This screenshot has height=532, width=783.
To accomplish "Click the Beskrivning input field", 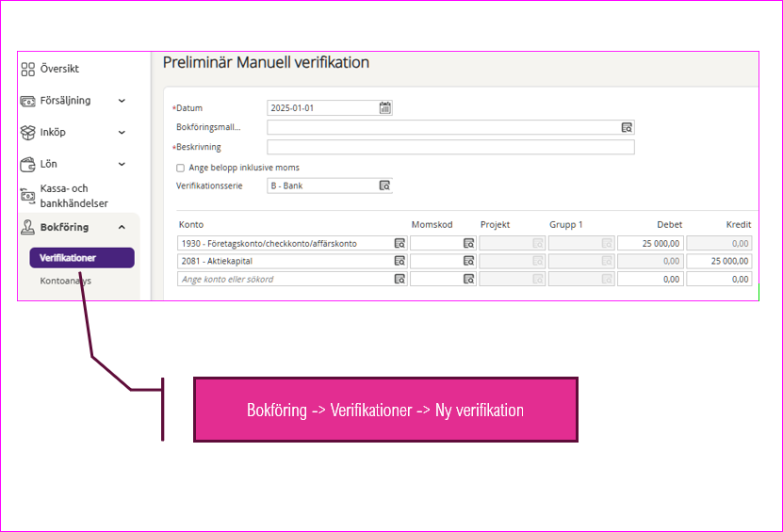I will tap(451, 147).
